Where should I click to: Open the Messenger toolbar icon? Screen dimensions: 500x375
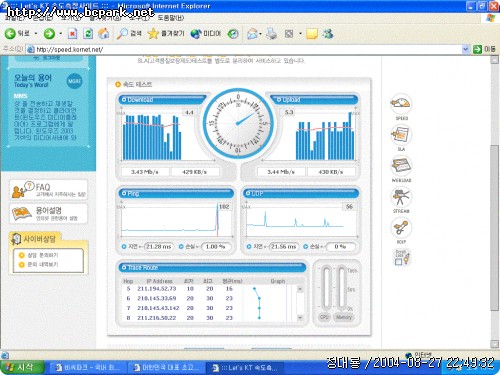[x=328, y=33]
